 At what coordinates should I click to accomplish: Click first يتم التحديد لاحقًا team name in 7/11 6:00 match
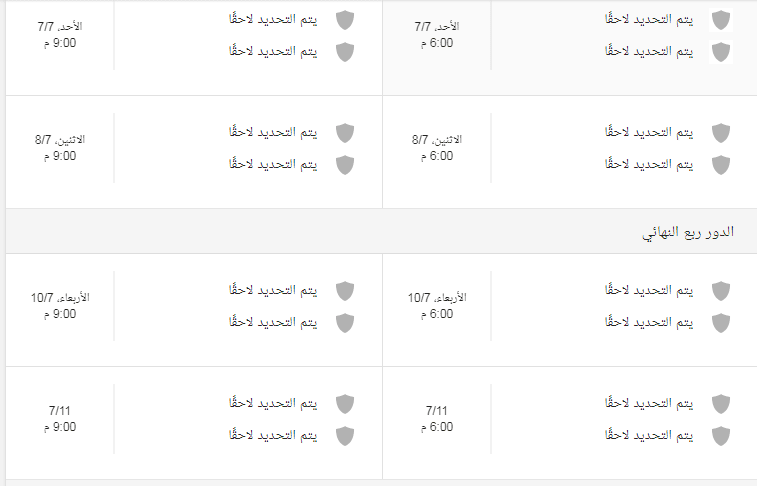coord(649,403)
